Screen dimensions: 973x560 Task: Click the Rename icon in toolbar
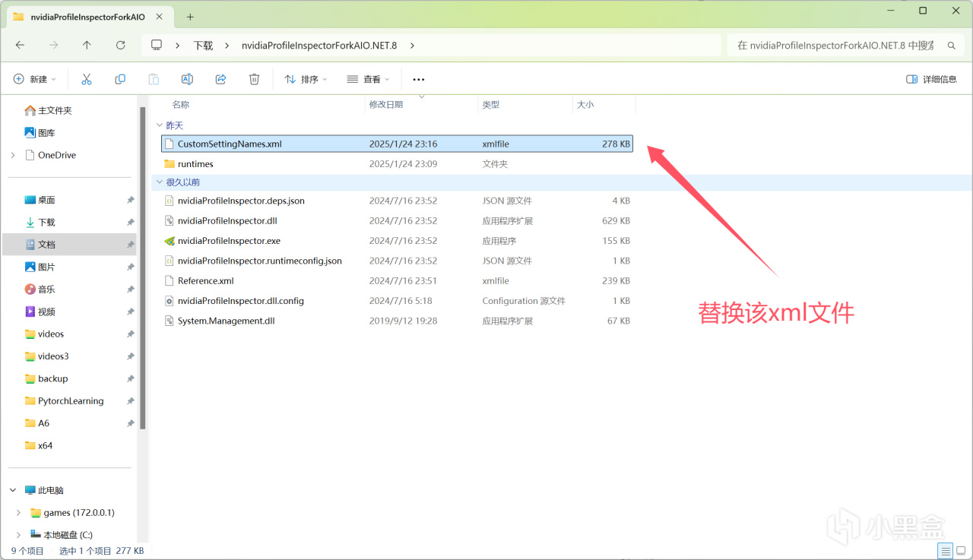tap(187, 79)
